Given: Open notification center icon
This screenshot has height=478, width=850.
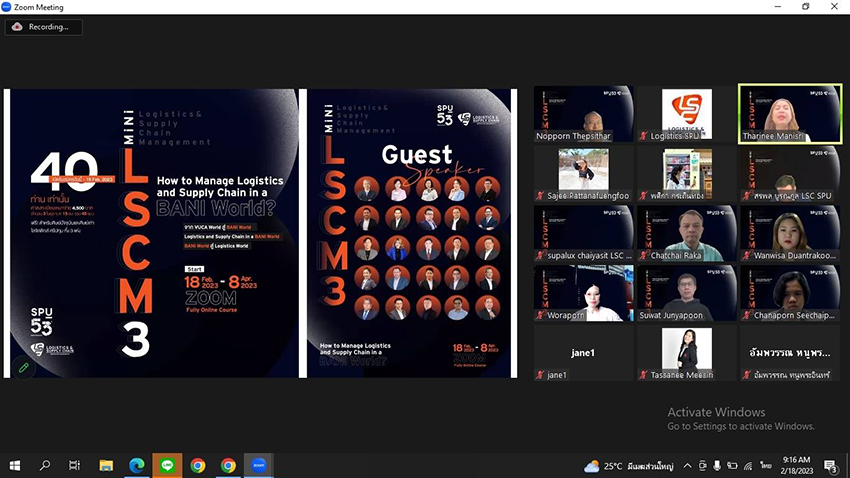Looking at the screenshot, I should click(831, 466).
